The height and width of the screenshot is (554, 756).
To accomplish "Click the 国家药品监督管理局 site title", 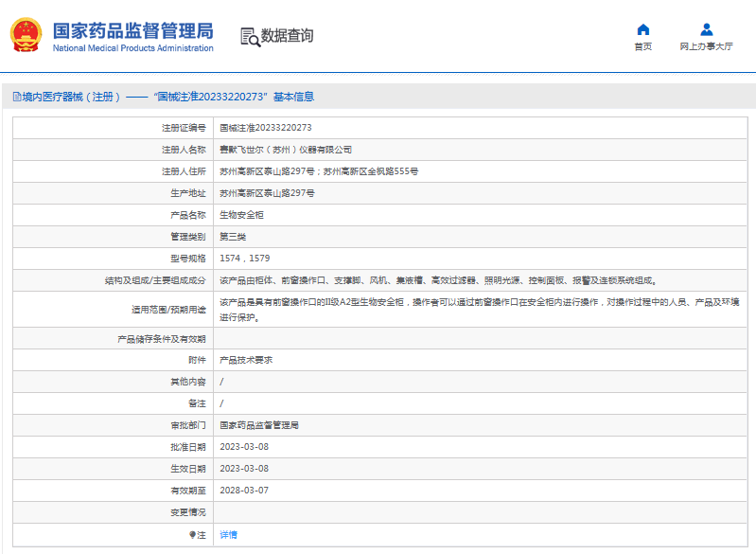I will (x=132, y=30).
